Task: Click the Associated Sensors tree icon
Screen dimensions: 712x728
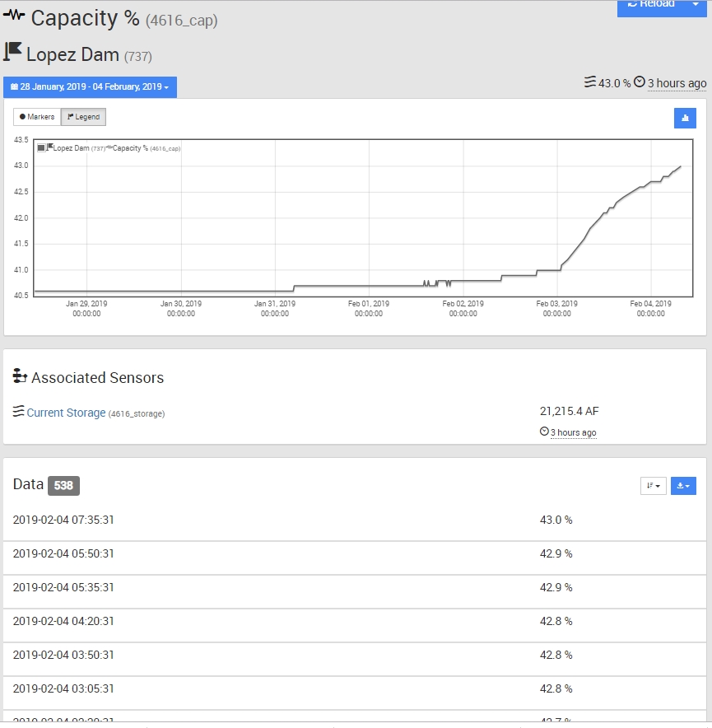Action: (x=20, y=376)
